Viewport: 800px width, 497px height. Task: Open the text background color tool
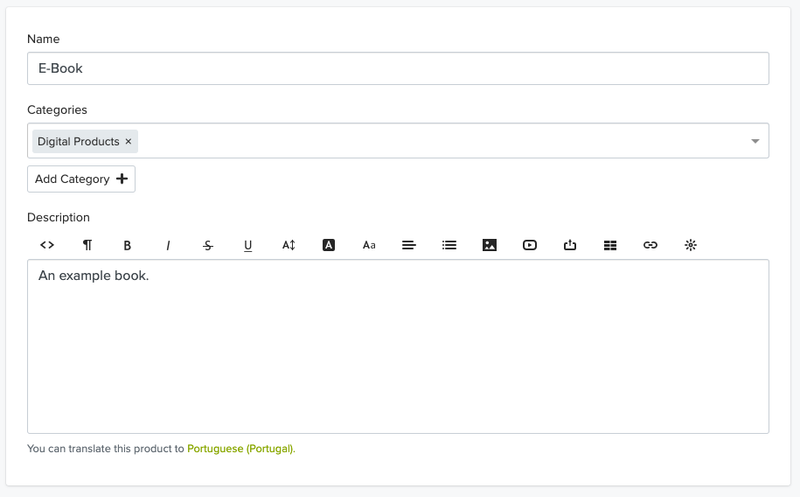click(329, 245)
